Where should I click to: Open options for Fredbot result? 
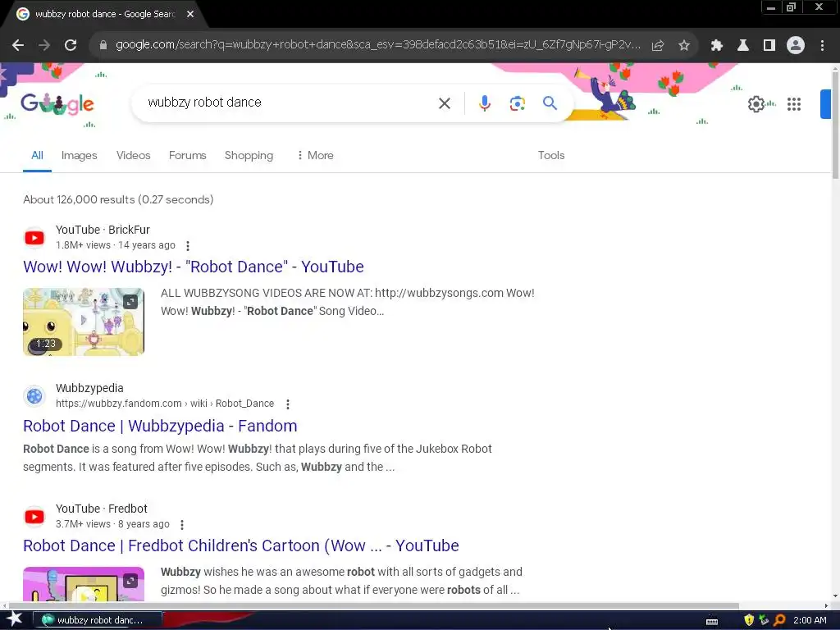coord(182,524)
